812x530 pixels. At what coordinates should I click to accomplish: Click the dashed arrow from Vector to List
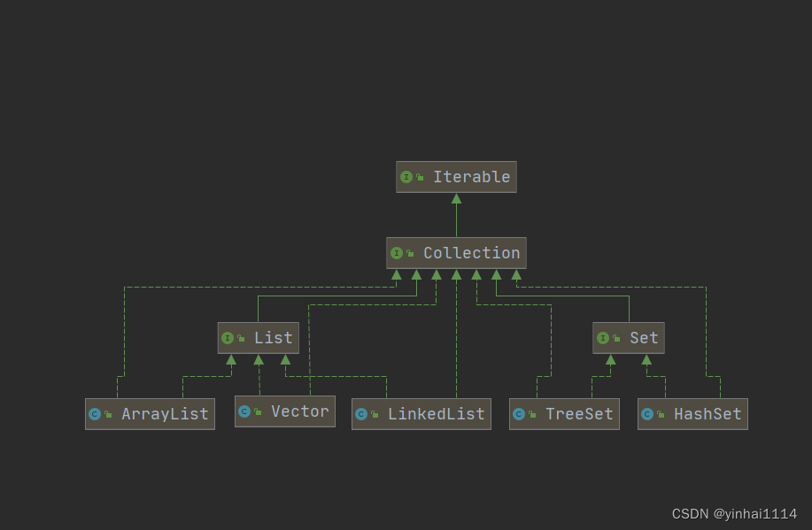[x=259, y=376]
